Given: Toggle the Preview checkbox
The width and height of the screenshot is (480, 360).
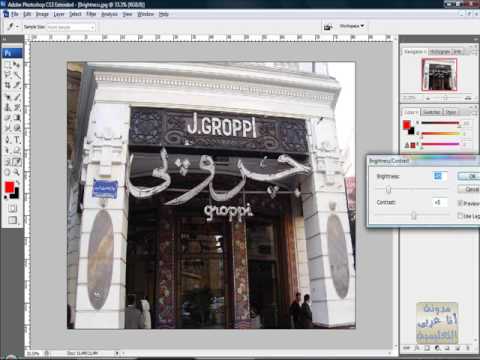Looking at the screenshot, I should [460, 203].
